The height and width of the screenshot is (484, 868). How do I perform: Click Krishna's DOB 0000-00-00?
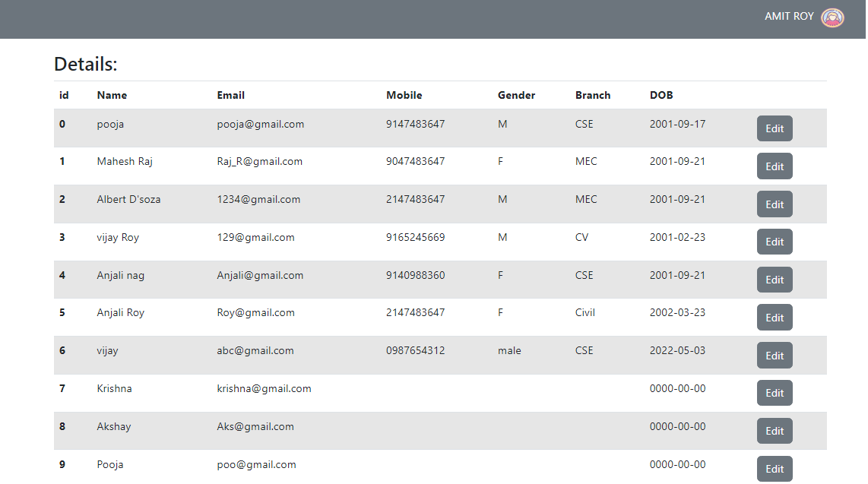[677, 389]
